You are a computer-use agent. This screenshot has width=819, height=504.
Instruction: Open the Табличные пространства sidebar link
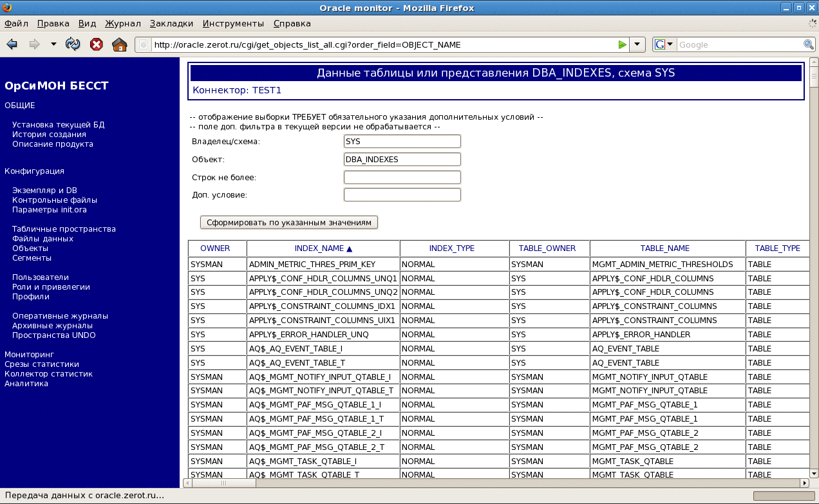tap(64, 229)
